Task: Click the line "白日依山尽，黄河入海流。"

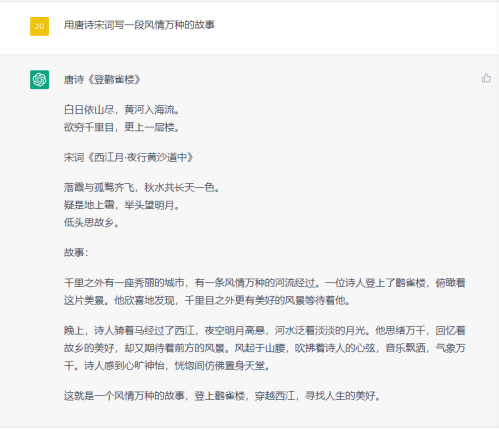Action: coord(122,110)
